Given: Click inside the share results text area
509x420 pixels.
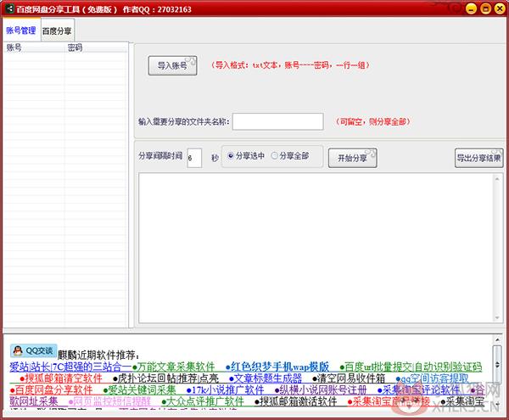Looking at the screenshot, I should (315, 248).
